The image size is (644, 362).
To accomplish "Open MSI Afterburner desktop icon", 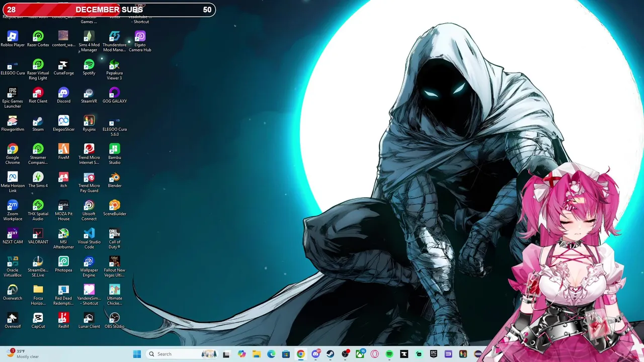I will pos(63,239).
